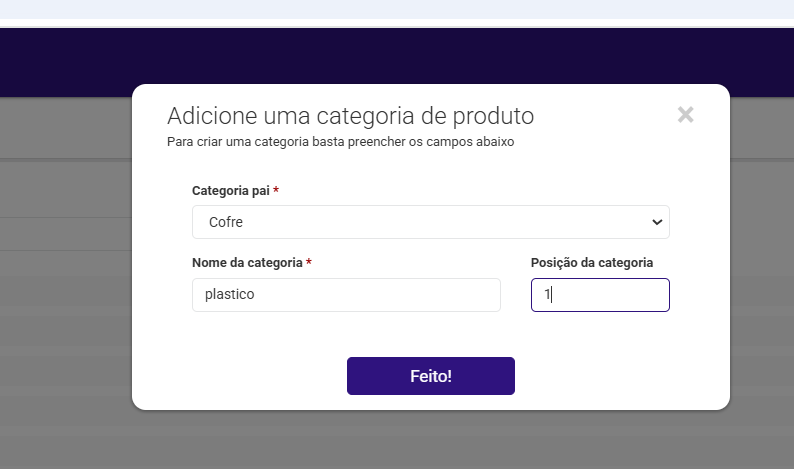The height and width of the screenshot is (469, 794).
Task: Open the Categoria pai dropdown
Action: click(x=430, y=222)
